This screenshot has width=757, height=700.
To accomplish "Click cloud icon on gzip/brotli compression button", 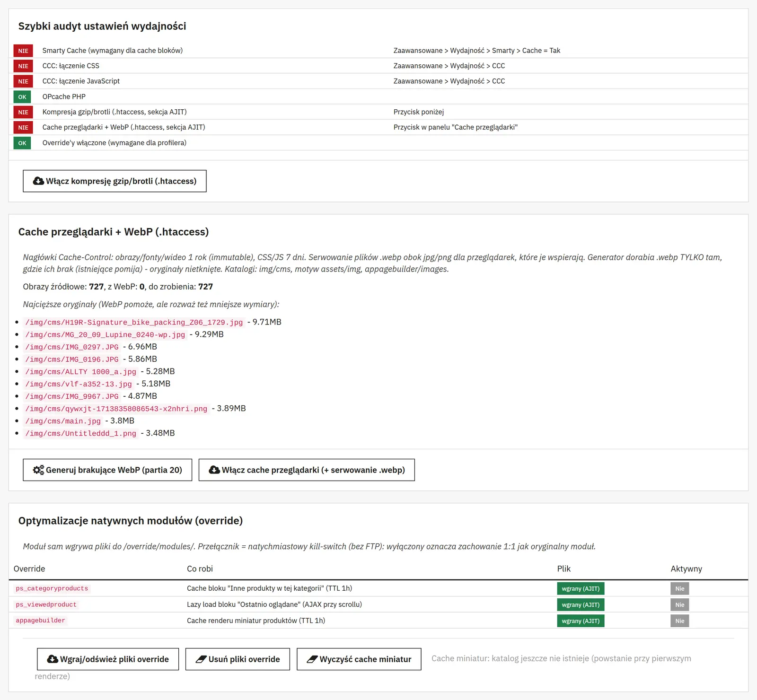I will coord(38,181).
